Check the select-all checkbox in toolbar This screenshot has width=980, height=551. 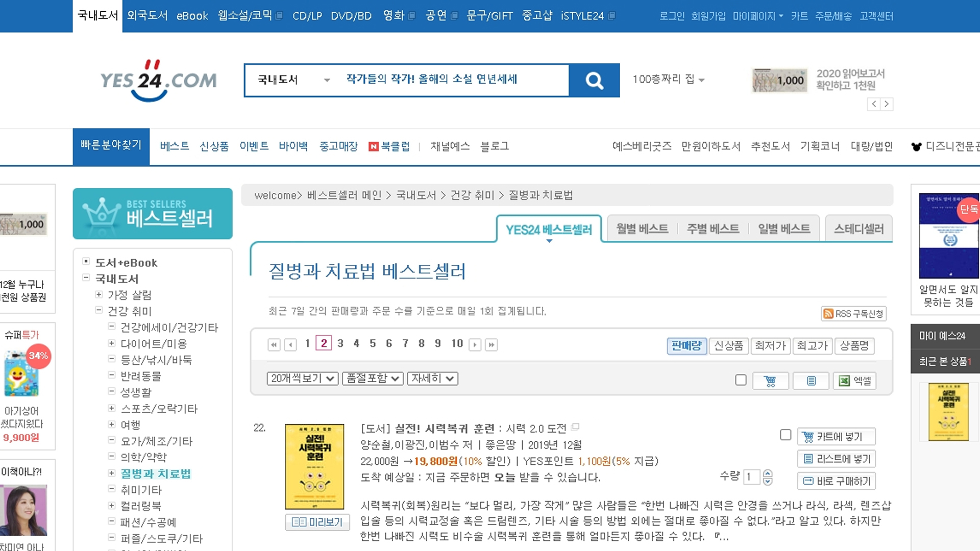[741, 380]
